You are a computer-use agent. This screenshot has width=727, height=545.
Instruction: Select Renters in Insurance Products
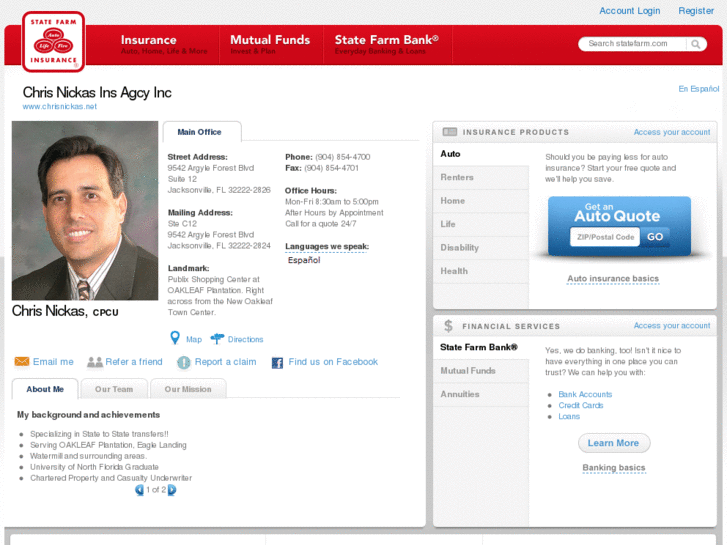coord(457,177)
